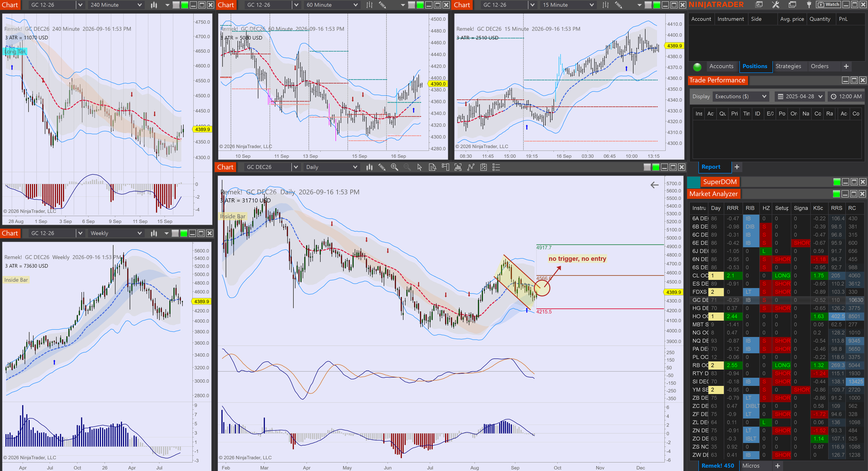Sort Market Analyzer by RRR column header

click(x=733, y=208)
